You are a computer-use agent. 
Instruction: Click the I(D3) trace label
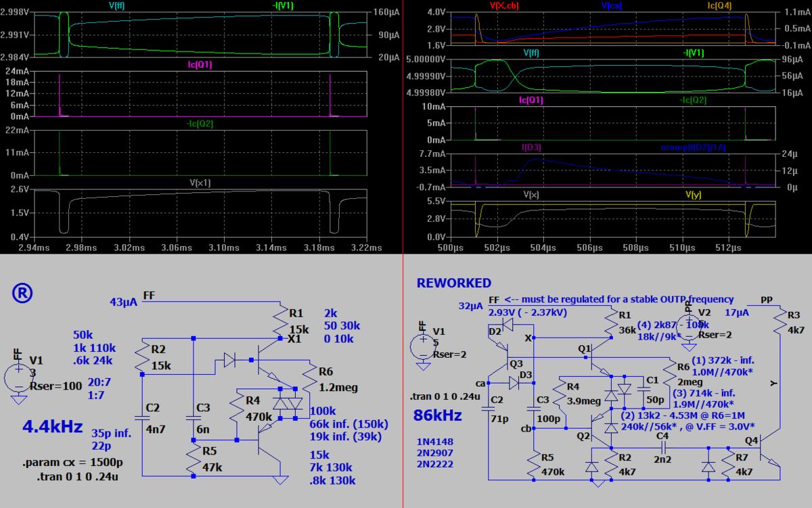[x=531, y=147]
